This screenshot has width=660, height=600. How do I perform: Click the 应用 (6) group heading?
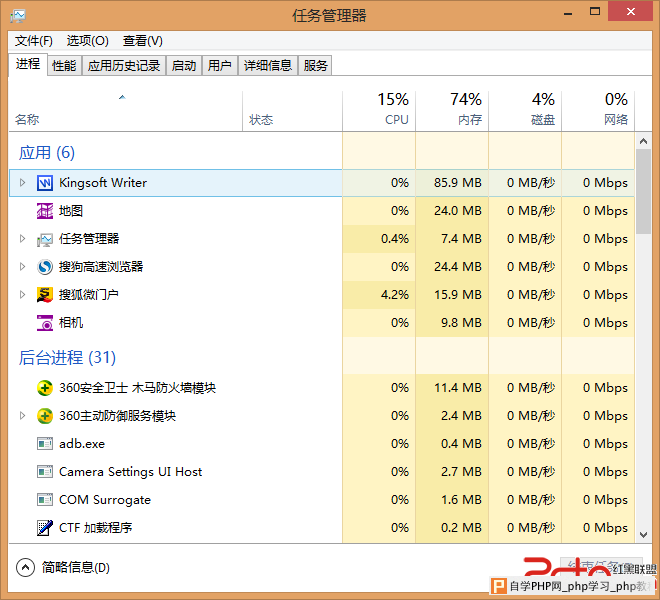(47, 152)
